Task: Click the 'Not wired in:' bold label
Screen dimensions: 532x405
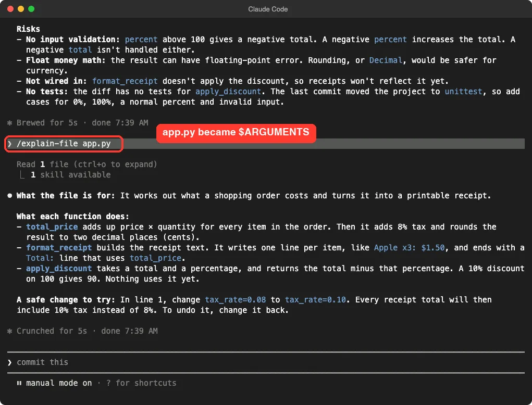Action: coord(56,81)
